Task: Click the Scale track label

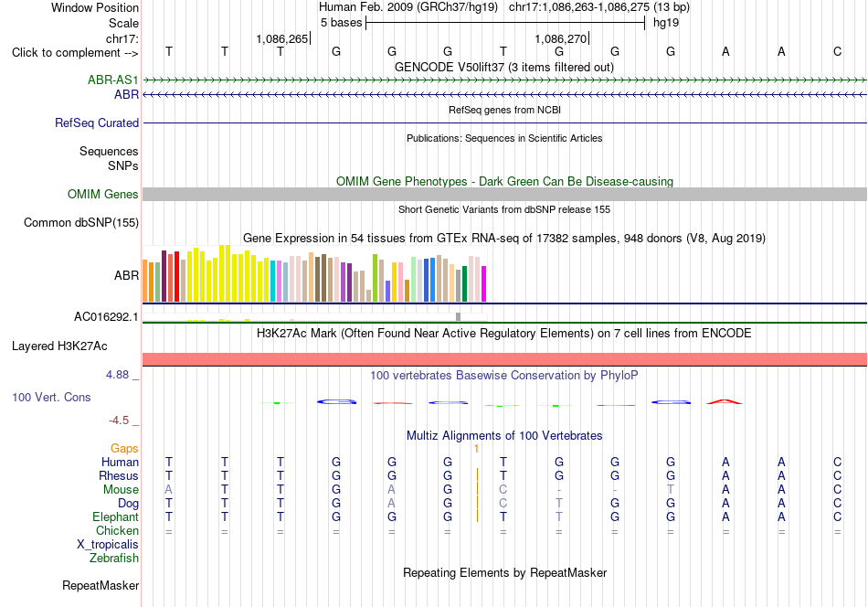Action: pos(123,23)
